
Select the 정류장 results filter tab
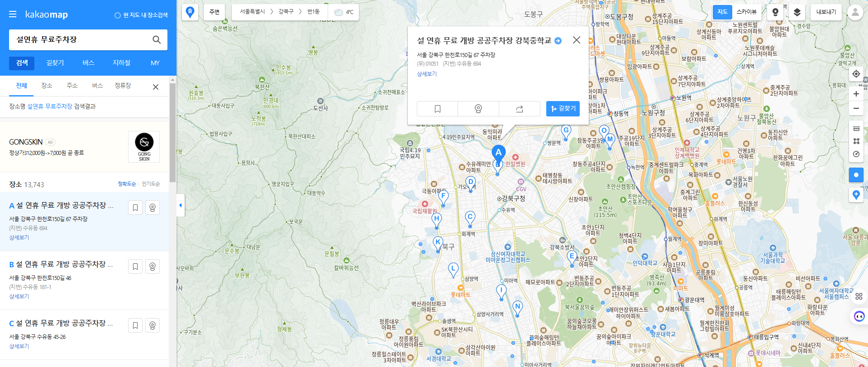tap(123, 86)
